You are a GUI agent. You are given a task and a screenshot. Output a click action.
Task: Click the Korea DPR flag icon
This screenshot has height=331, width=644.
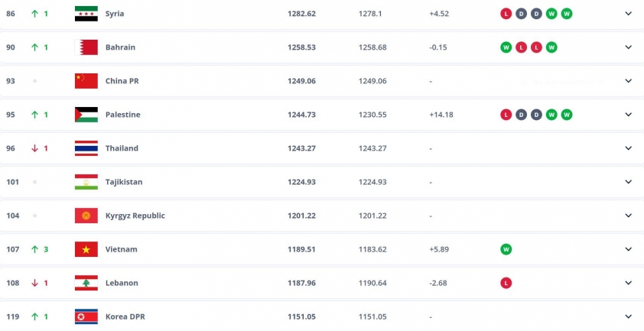[x=86, y=316]
